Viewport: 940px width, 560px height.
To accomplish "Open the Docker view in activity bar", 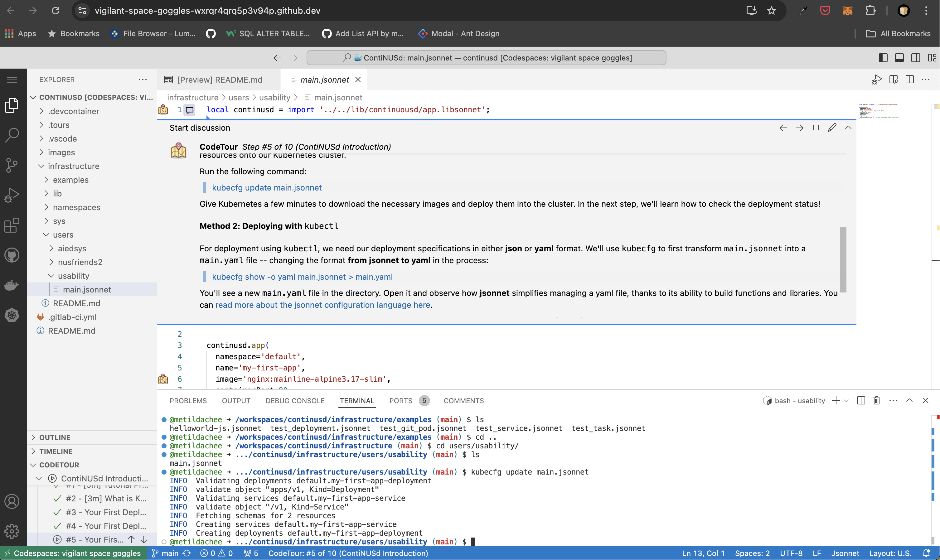I will pyautogui.click(x=12, y=285).
